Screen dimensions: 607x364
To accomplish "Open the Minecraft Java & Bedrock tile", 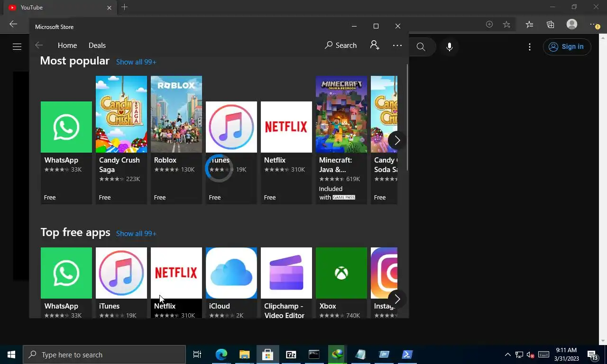I will (x=341, y=140).
